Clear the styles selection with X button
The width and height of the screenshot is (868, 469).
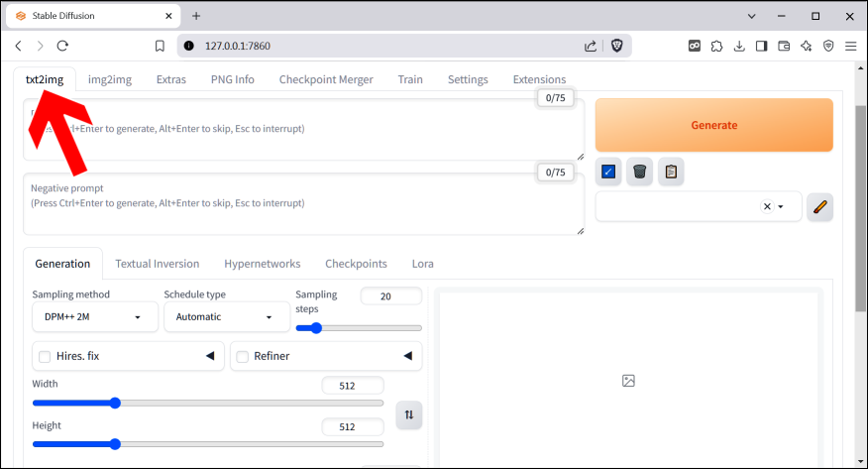766,206
